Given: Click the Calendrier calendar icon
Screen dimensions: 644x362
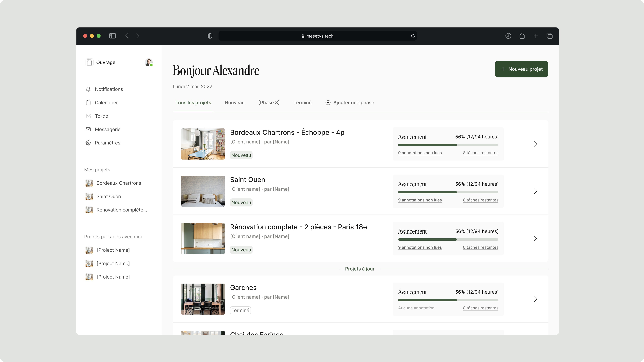Looking at the screenshot, I should point(88,103).
